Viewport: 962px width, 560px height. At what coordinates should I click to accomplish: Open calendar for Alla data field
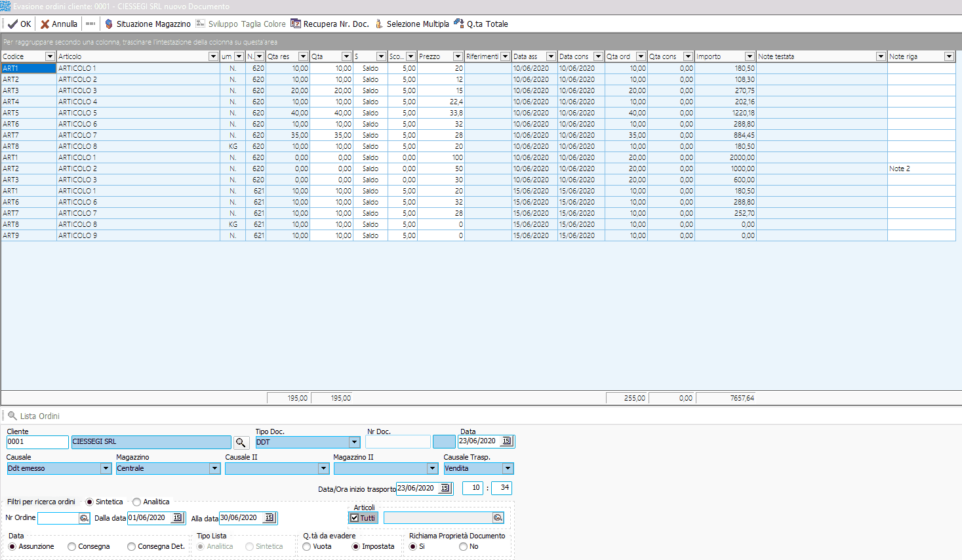(x=269, y=518)
